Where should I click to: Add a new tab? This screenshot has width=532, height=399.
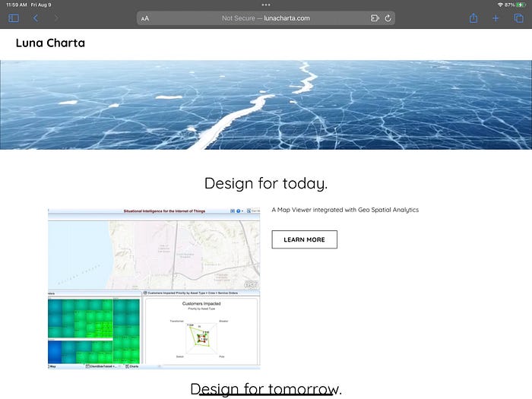tap(496, 18)
